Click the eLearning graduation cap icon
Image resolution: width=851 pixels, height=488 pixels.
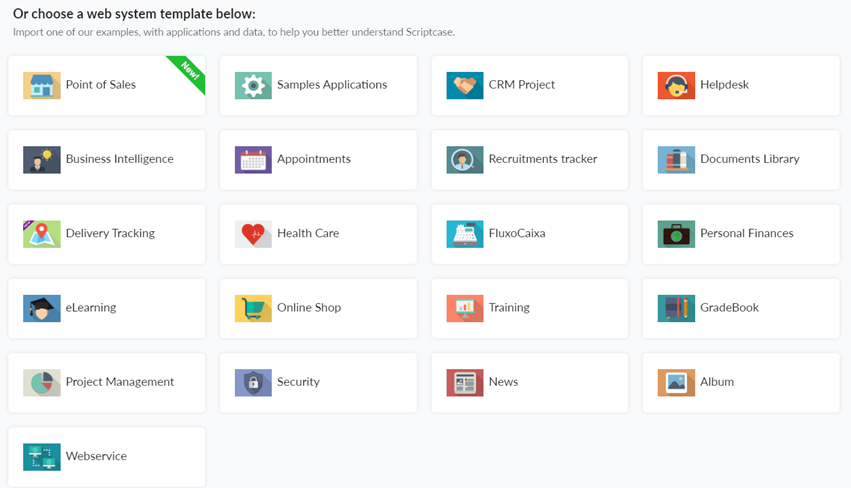[42, 308]
